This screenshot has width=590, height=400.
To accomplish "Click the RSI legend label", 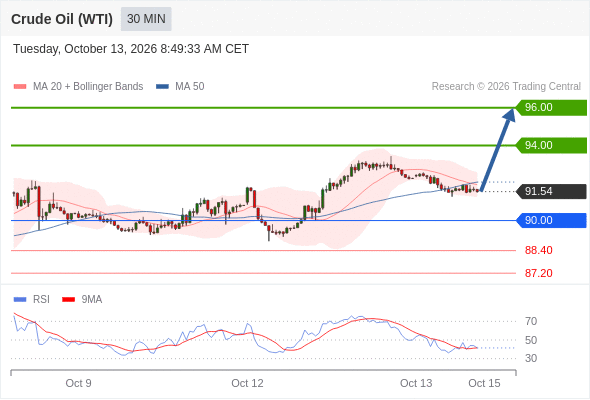I will click(41, 300).
